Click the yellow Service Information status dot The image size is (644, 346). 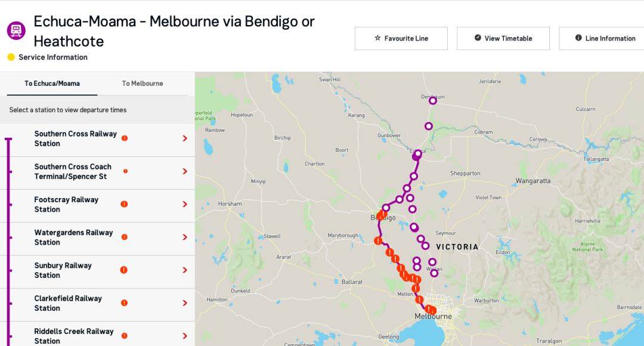click(11, 57)
